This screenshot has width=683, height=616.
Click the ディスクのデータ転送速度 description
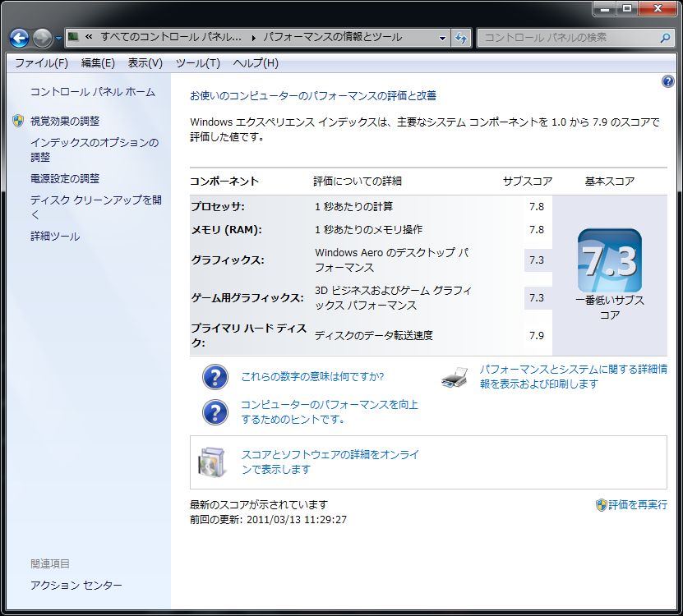click(374, 335)
